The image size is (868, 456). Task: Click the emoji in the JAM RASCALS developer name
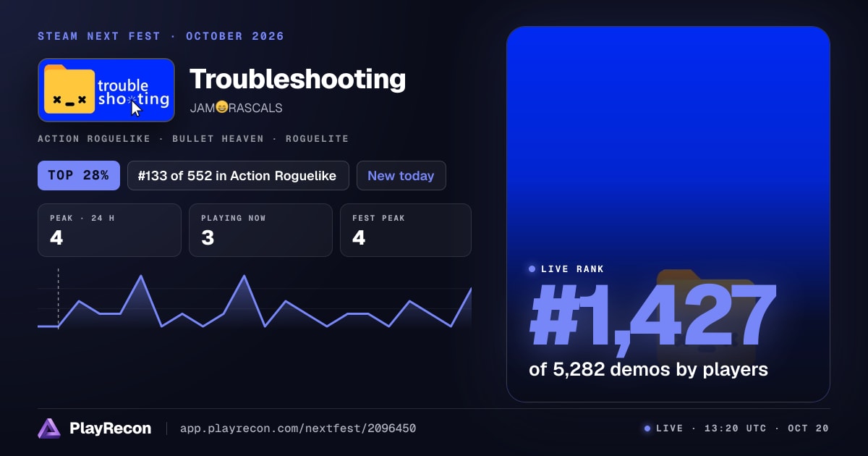click(222, 108)
